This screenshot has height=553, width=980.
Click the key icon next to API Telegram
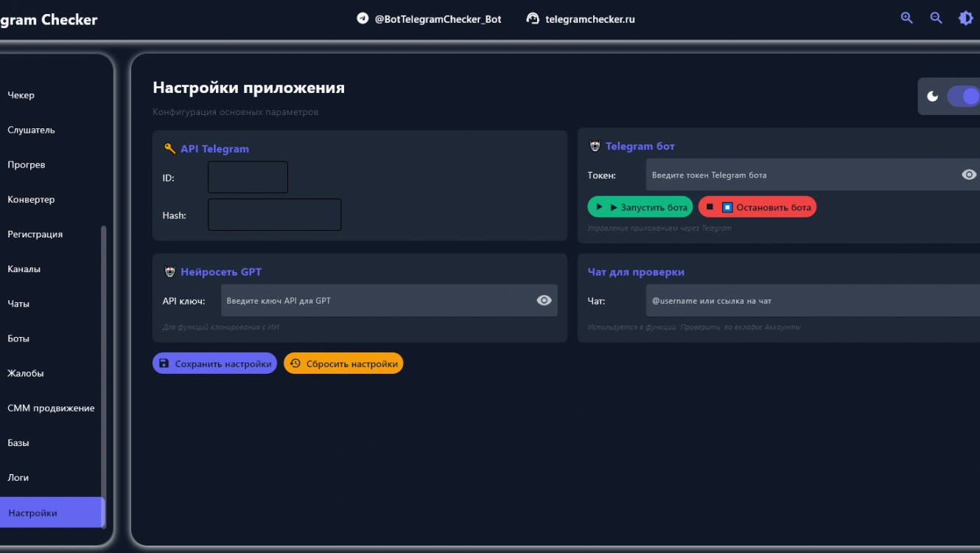click(169, 148)
